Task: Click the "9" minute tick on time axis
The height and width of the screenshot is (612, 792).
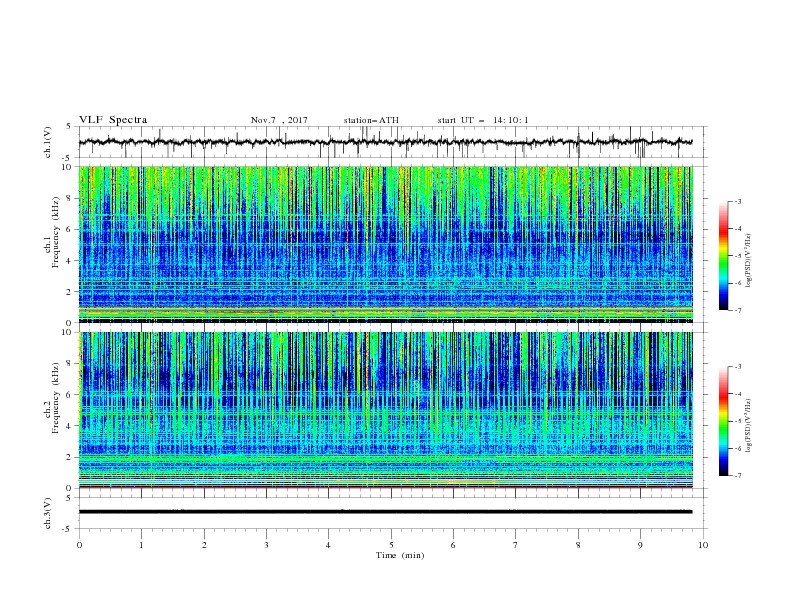Action: (640, 545)
